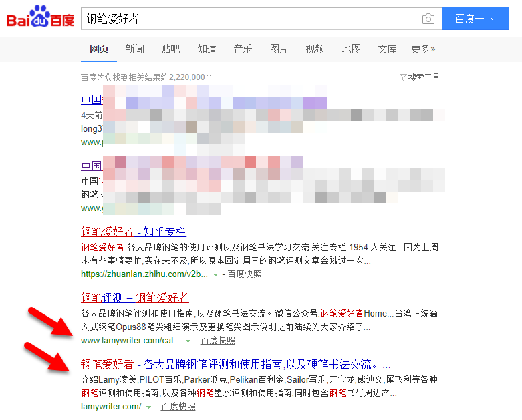This screenshot has width=522, height=420.
Task: Open the 图片 tab
Action: (x=279, y=49)
